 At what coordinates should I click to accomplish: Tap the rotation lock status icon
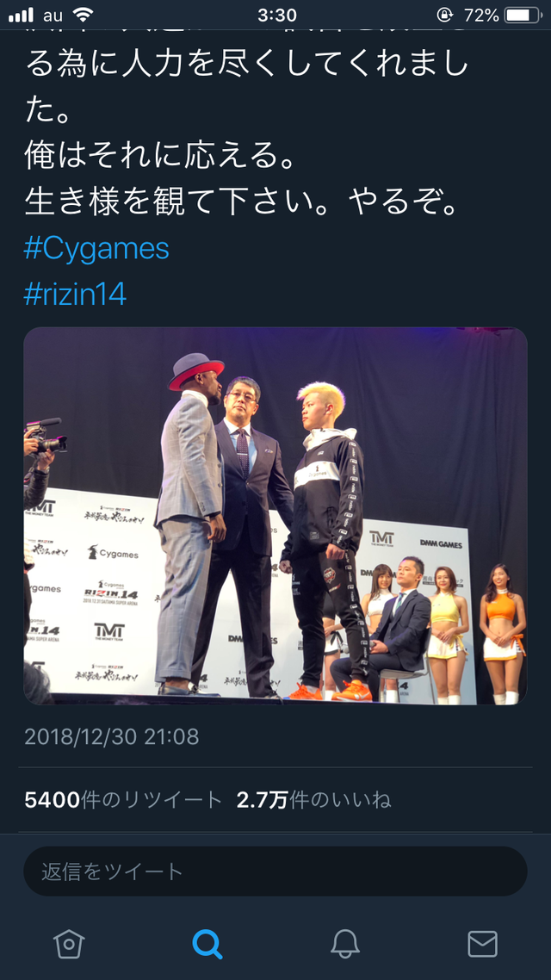point(445,15)
